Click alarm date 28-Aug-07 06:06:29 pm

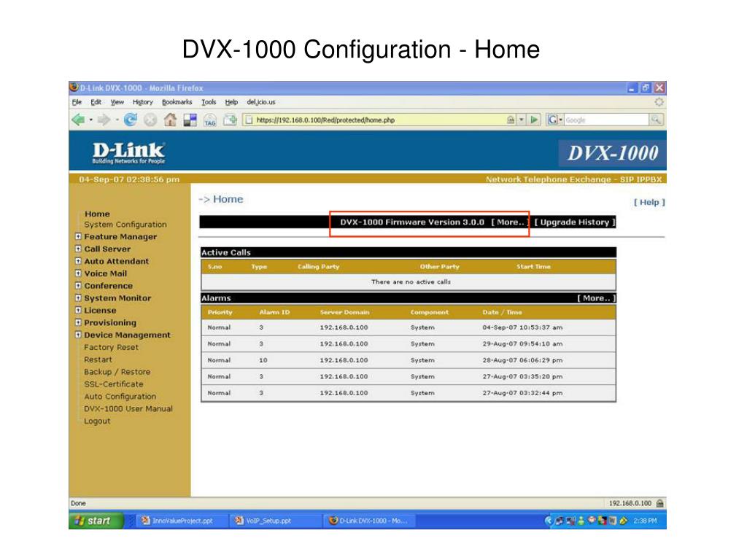522,360
